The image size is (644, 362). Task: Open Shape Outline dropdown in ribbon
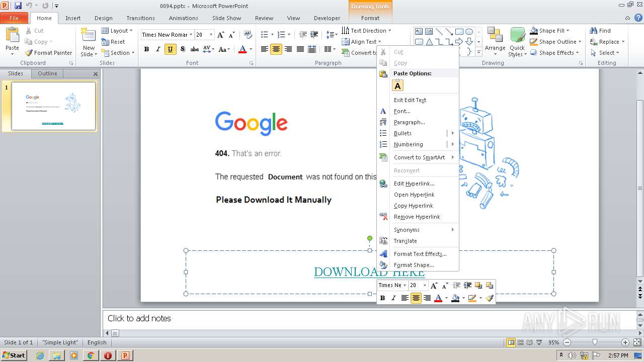579,42
